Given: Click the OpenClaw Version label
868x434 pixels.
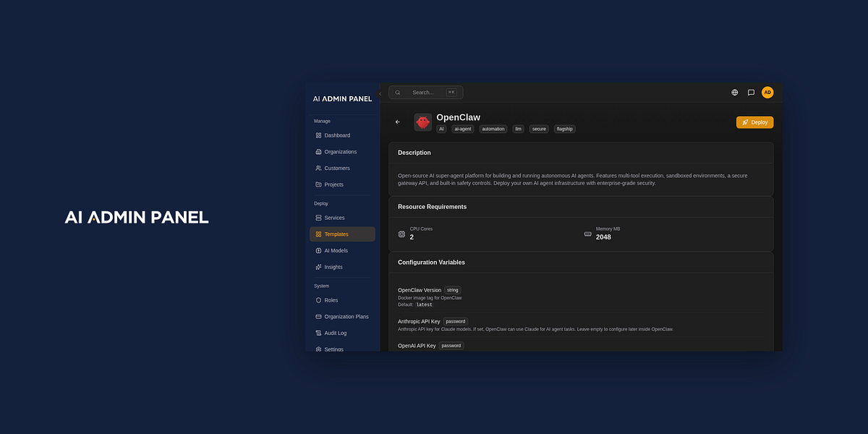Looking at the screenshot, I should click(420, 290).
